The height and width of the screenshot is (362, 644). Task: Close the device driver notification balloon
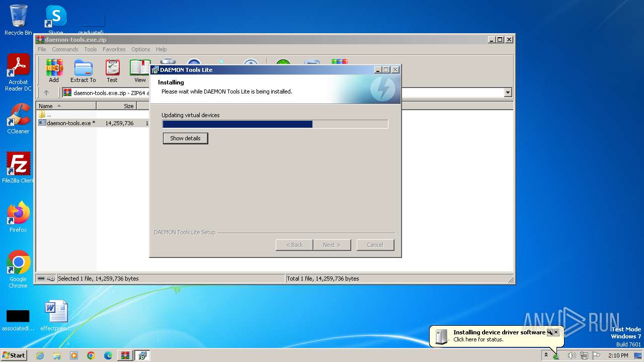click(x=556, y=332)
